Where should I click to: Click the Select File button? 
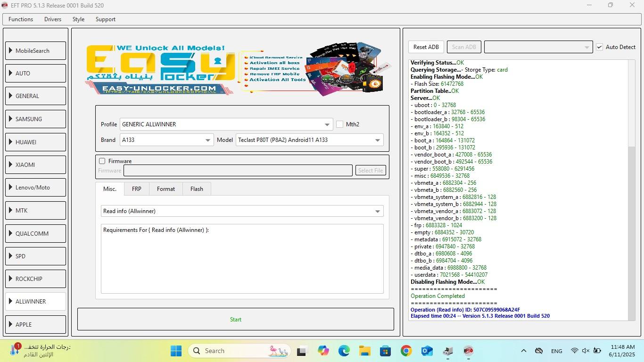(371, 171)
